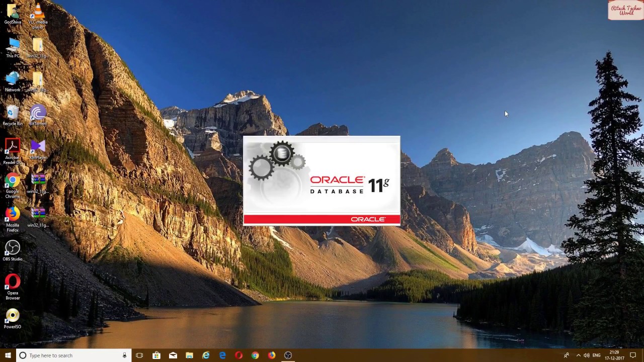The image size is (644, 362).
Task: Open the Mail app from taskbar
Action: [173, 355]
